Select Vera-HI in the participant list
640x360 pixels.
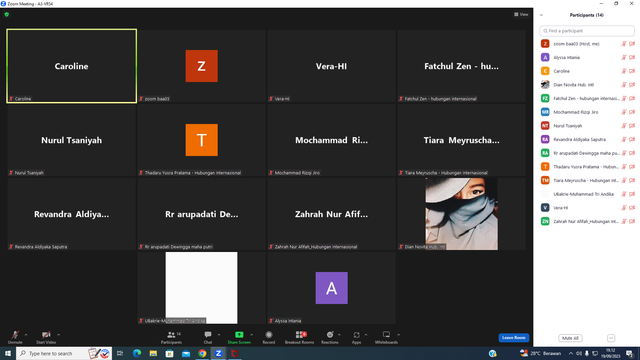pos(587,208)
